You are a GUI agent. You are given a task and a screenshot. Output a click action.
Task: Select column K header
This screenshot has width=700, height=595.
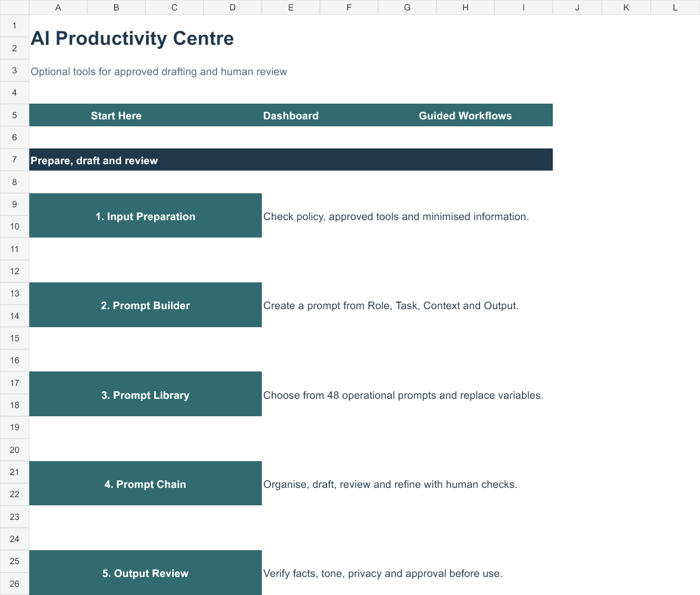pos(626,8)
